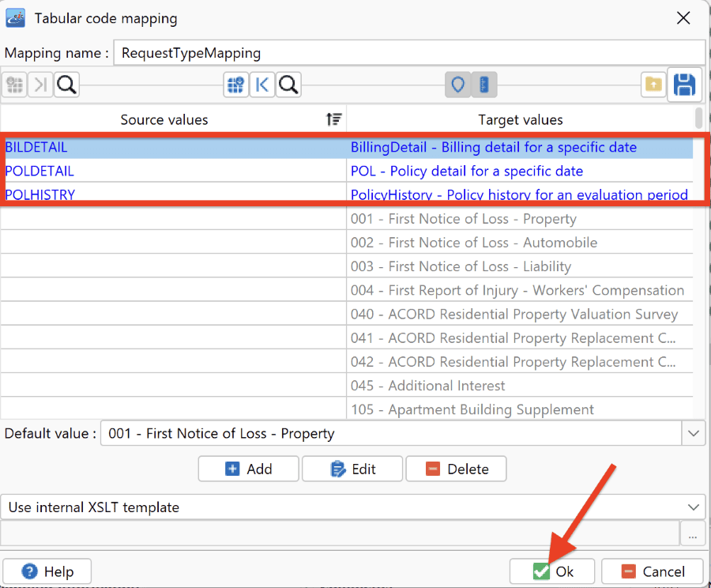Select the BILDETAIL source value
Image resolution: width=711 pixels, height=588 pixels.
tap(36, 148)
